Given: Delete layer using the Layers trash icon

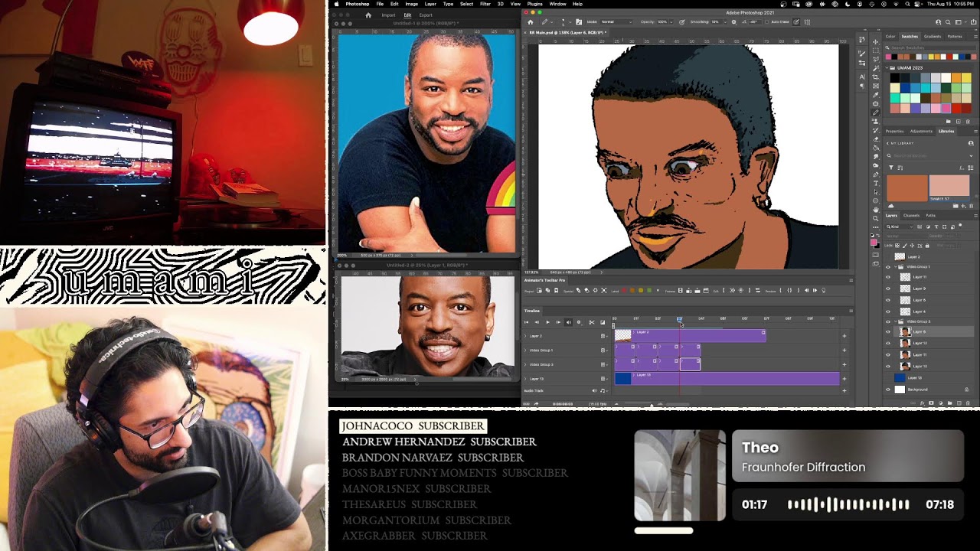Looking at the screenshot, I should [x=967, y=403].
